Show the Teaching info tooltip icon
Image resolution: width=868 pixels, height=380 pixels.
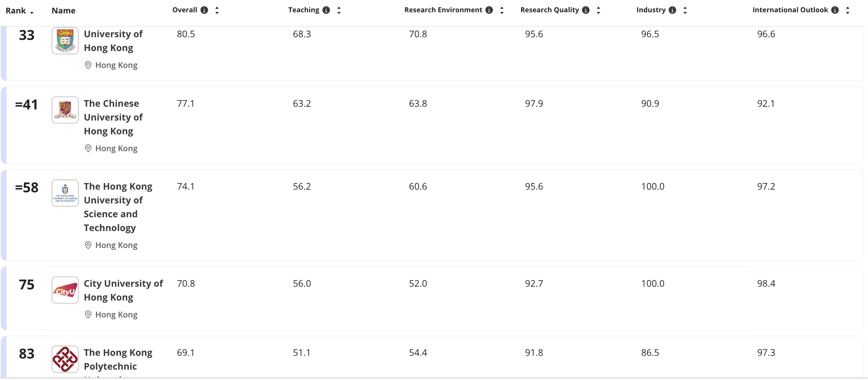click(x=326, y=10)
